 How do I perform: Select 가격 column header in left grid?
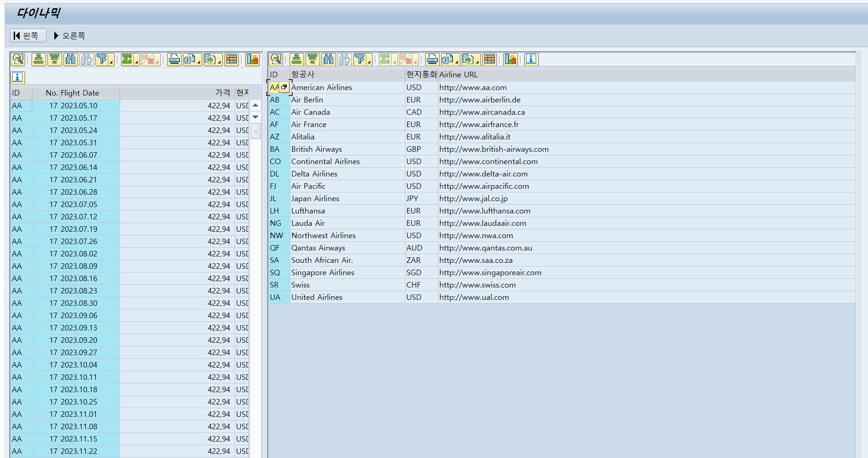click(x=177, y=93)
